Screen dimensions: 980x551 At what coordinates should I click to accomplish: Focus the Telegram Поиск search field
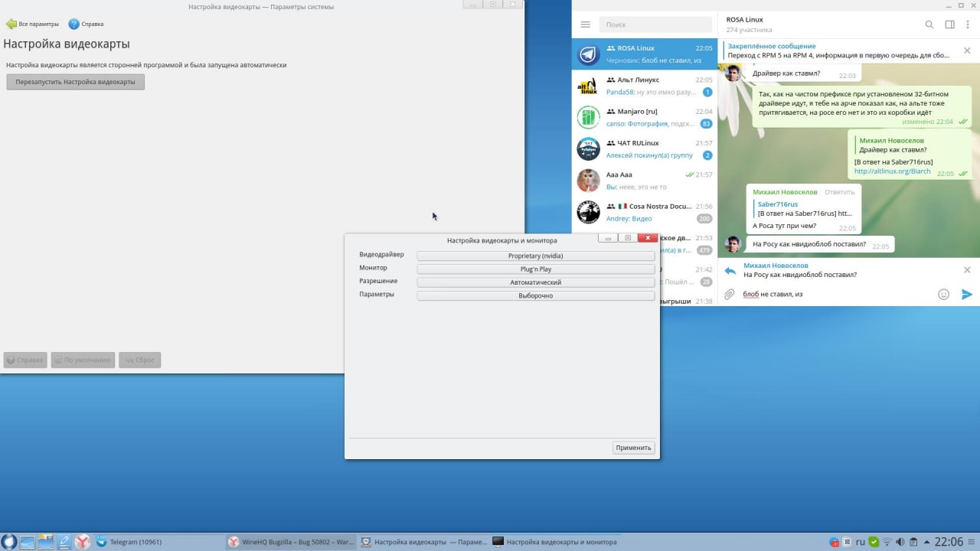655,24
